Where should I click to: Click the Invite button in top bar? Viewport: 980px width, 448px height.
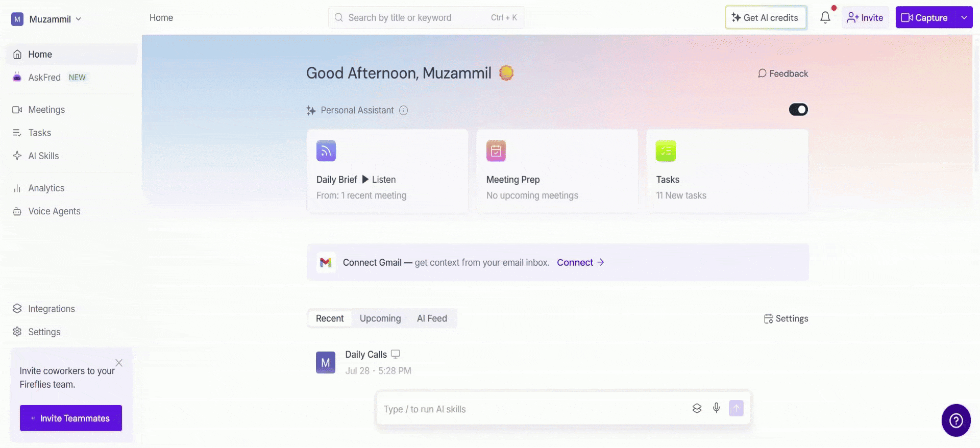(x=865, y=17)
